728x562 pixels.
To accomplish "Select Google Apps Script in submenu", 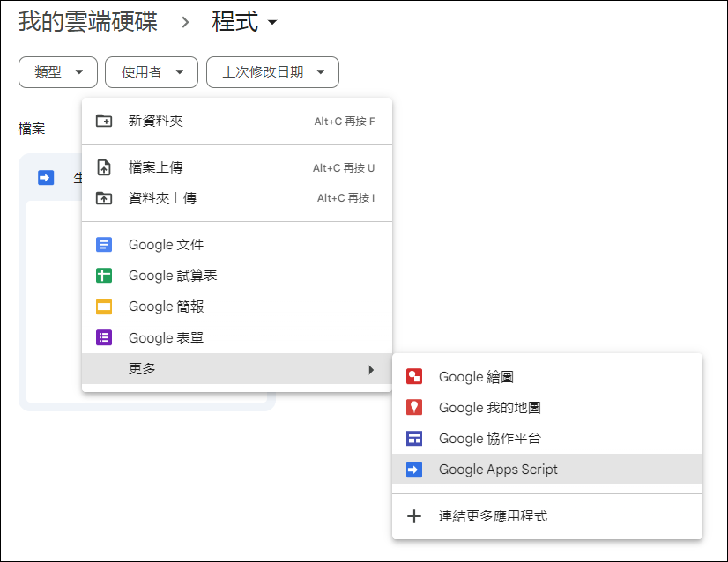I will pos(547,470).
